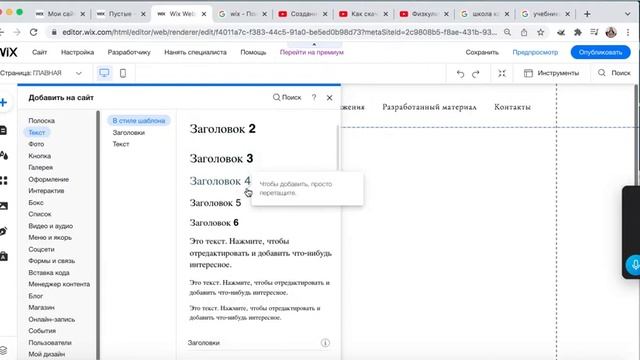Open the business tools bag sidebar icon

[4, 256]
